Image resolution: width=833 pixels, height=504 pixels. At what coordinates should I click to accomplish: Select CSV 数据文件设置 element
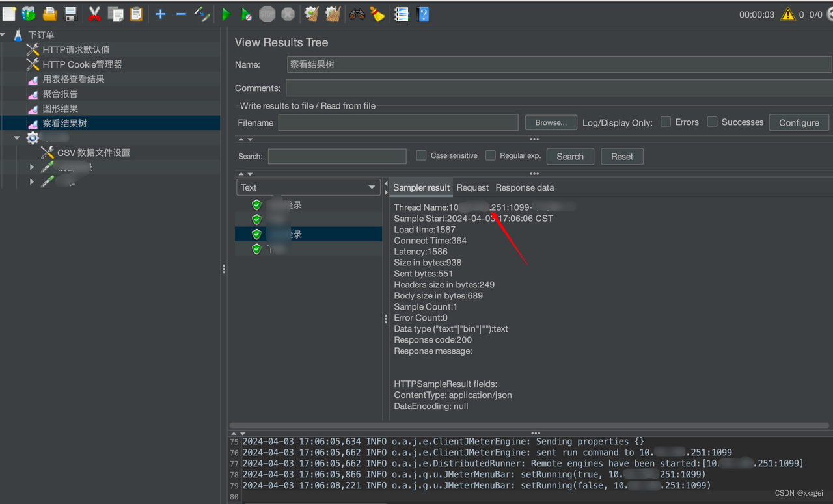[94, 153]
